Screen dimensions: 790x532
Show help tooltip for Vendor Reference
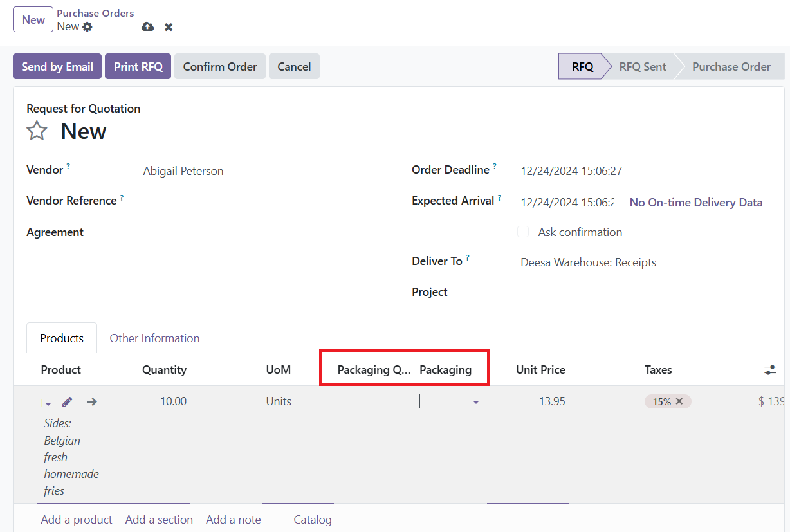[x=122, y=197]
